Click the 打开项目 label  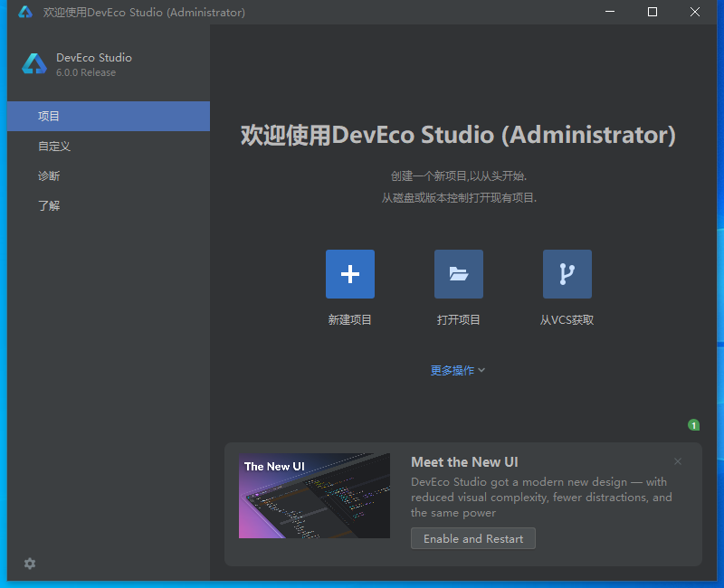pos(459,320)
